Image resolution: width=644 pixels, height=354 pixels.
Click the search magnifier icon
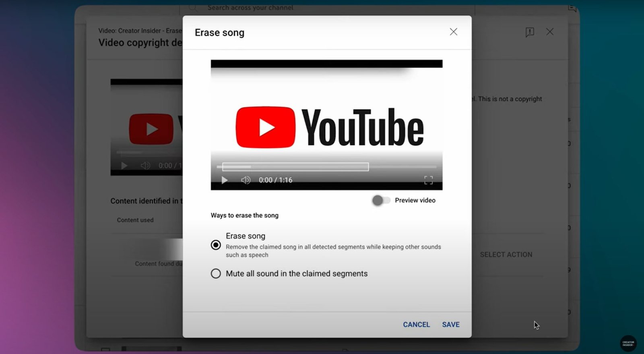193,8
